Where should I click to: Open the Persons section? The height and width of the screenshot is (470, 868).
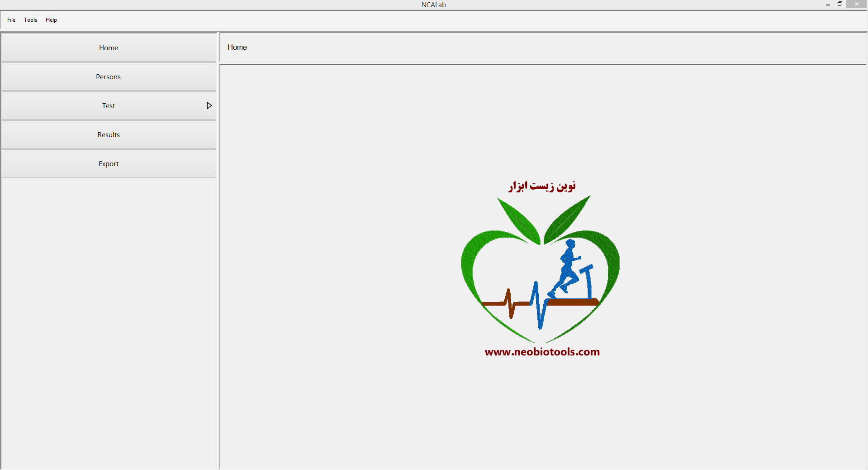click(x=109, y=77)
